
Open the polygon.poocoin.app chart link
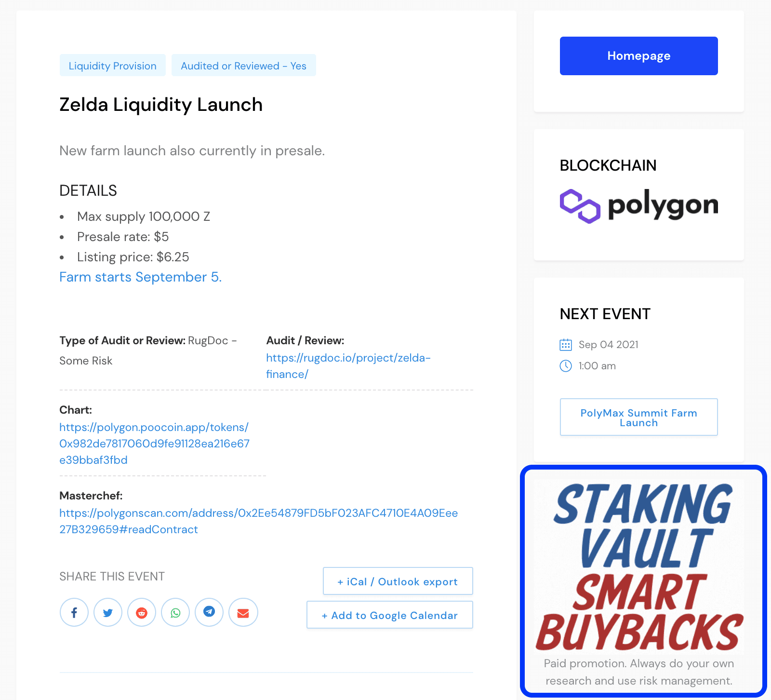[x=155, y=444]
